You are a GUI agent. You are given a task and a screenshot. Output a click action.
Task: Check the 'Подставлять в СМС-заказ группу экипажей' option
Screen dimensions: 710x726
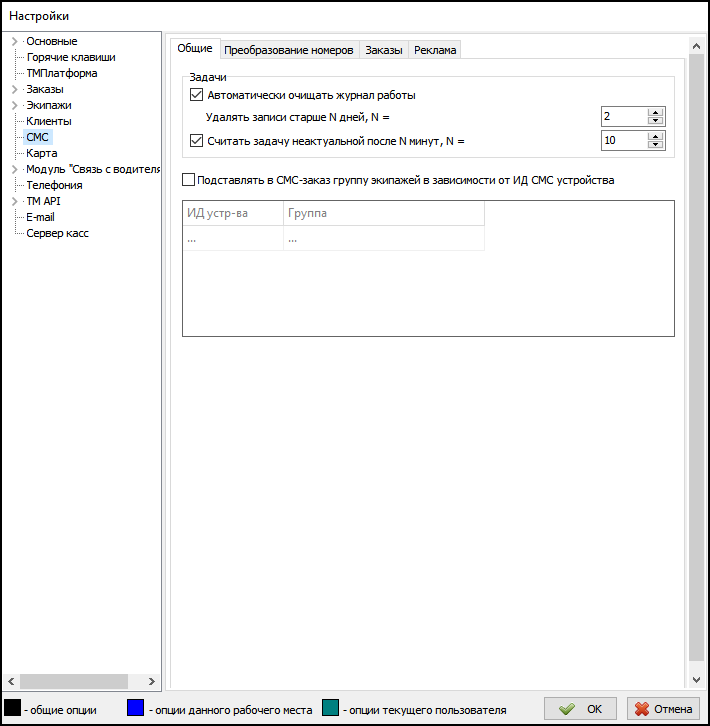[189, 181]
